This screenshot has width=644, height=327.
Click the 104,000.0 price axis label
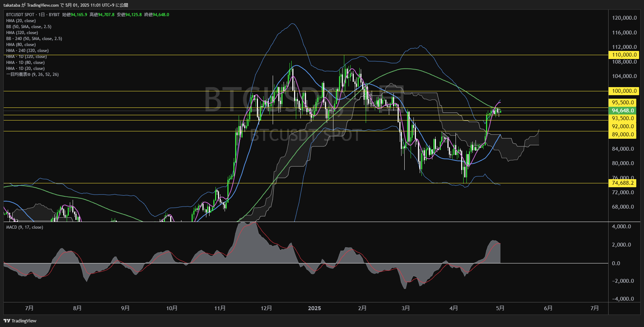pos(624,76)
